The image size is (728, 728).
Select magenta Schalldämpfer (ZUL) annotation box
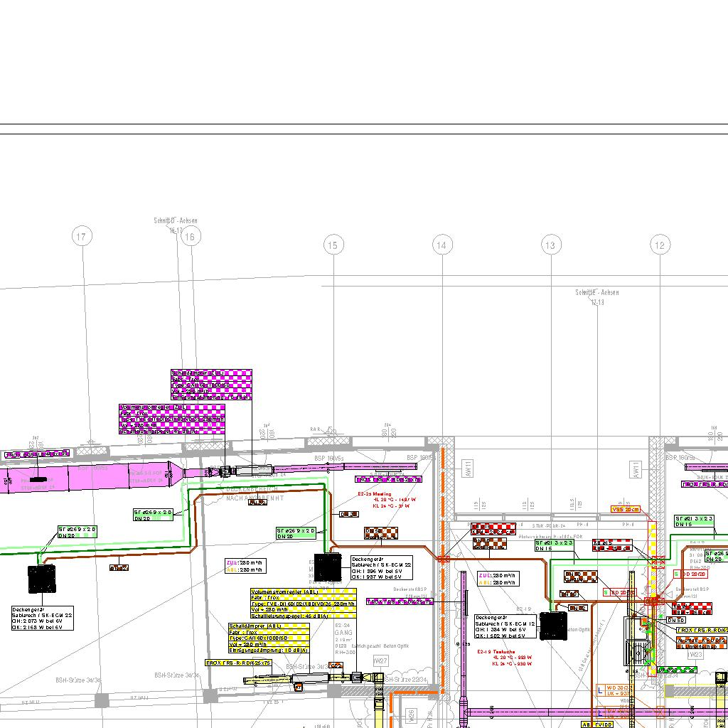(x=211, y=385)
